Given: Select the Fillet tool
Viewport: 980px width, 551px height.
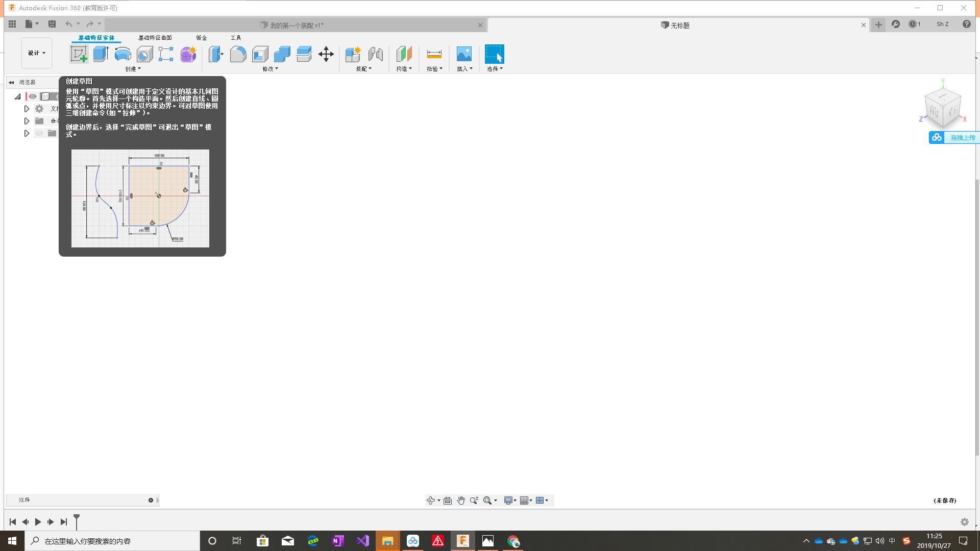Looking at the screenshot, I should click(238, 54).
